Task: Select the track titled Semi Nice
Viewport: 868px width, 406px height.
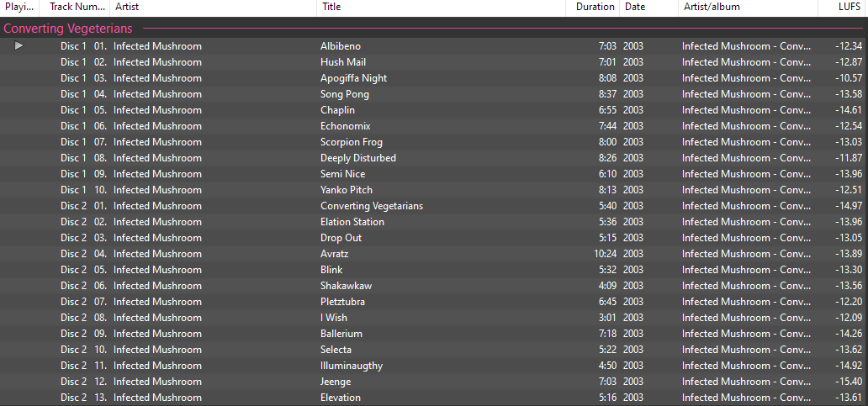Action: (342, 174)
